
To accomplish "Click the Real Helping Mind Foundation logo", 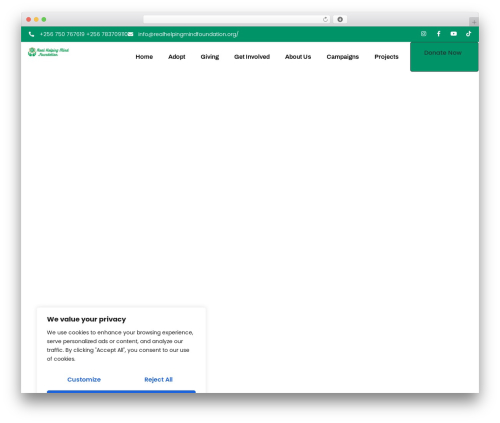I will coord(48,52).
